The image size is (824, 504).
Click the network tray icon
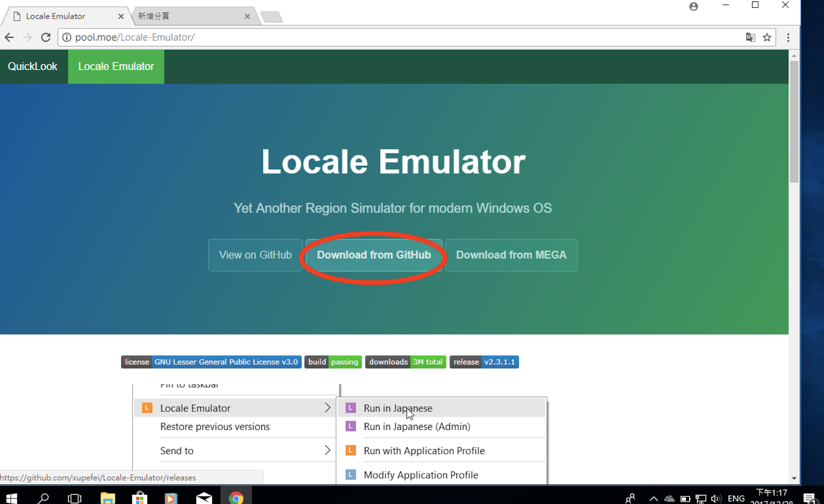coord(701,498)
